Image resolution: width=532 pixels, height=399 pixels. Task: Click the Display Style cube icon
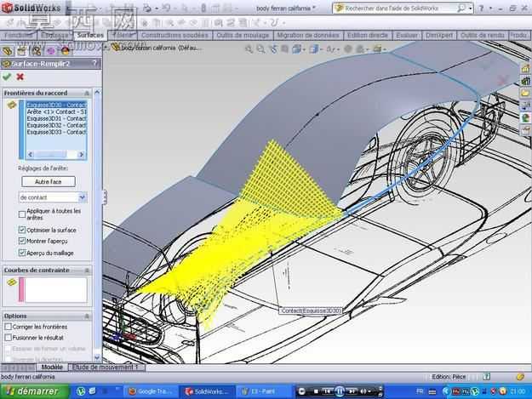(x=313, y=49)
